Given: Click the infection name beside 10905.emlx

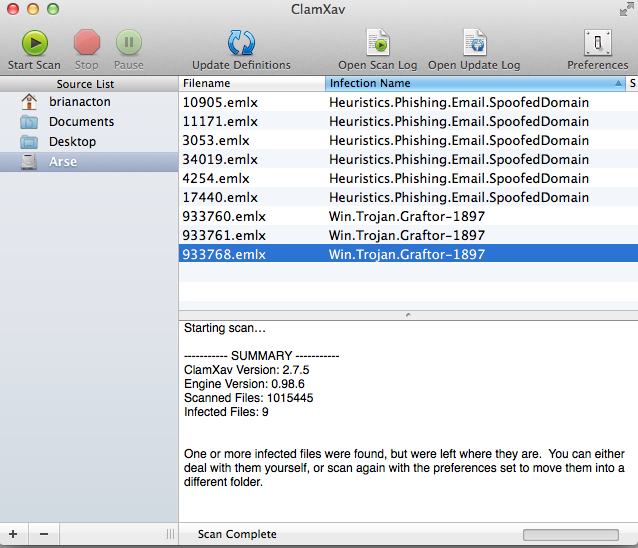Looking at the screenshot, I should 459,103.
